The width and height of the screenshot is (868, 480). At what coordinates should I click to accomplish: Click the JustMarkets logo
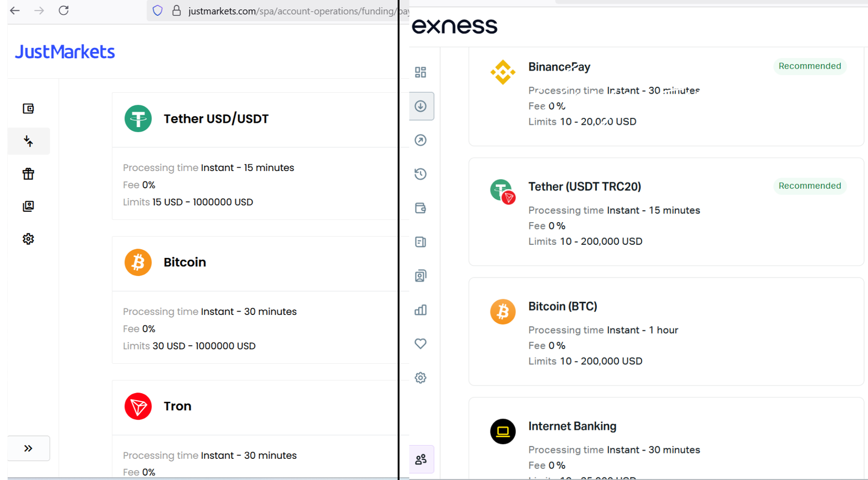pos(65,52)
